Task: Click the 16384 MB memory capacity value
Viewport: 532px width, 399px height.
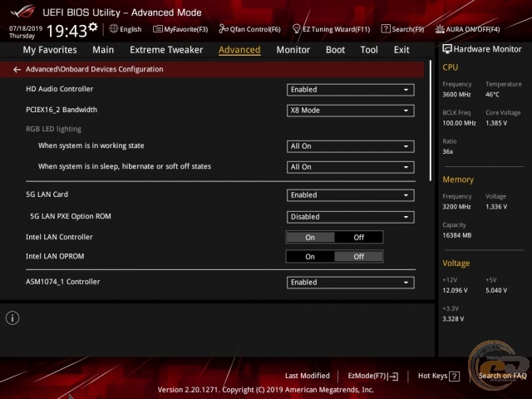Action: [x=457, y=235]
